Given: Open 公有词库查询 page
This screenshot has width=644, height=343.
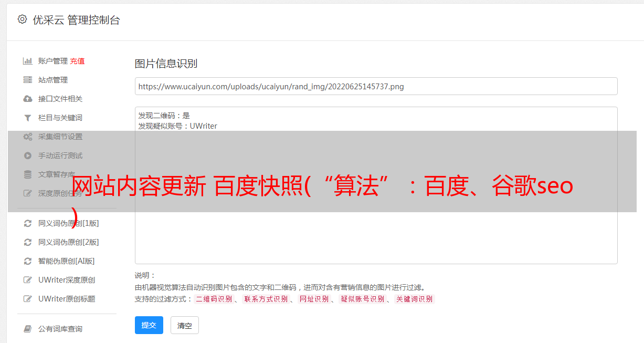Looking at the screenshot, I should pyautogui.click(x=60, y=329).
